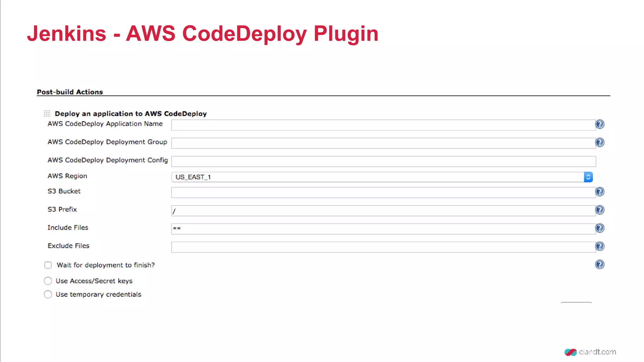The image size is (644, 362).
Task: Click the Post-build Actions heading
Action: point(70,92)
